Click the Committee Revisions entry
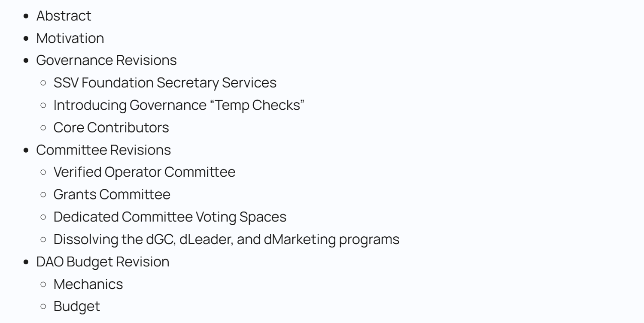 [103, 150]
